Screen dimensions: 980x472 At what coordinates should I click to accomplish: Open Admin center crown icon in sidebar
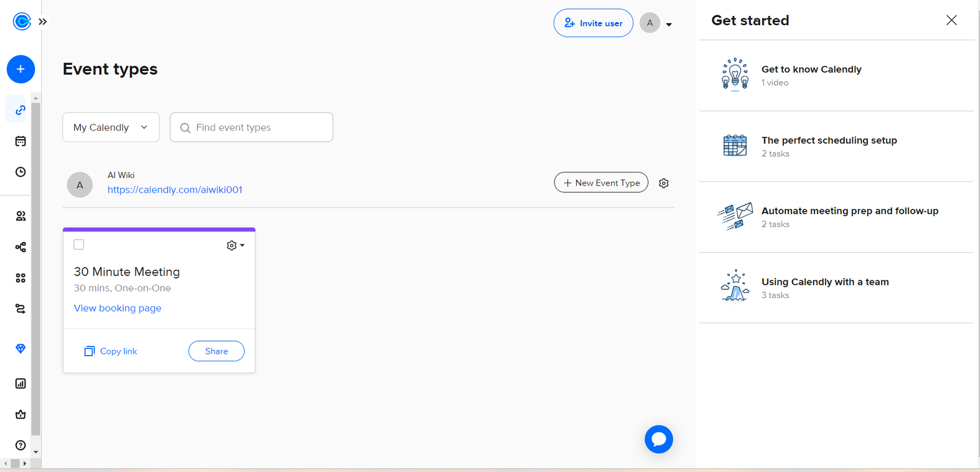[x=20, y=414]
